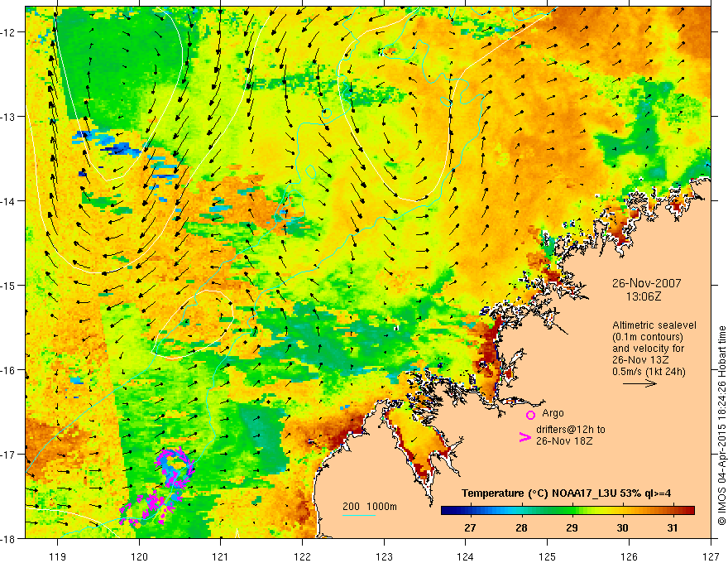Click the 'Temperature (°C) NOAA17_L3U 53% ql>=4' title

coord(567,493)
